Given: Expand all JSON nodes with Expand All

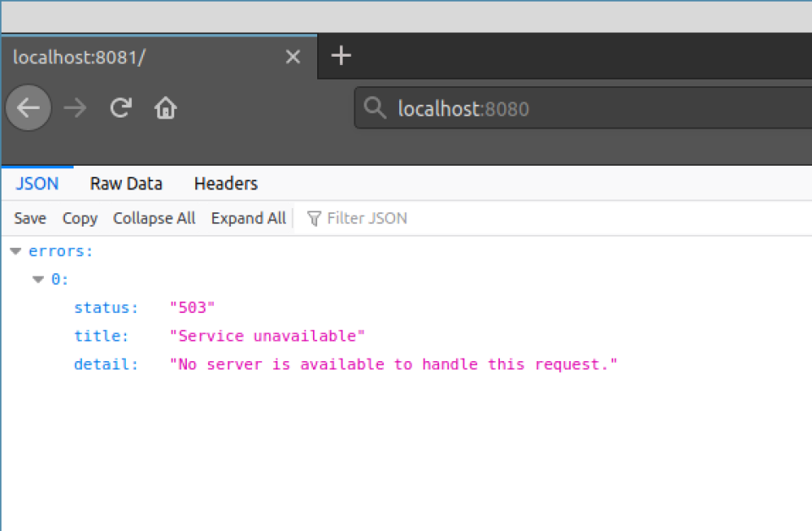Looking at the screenshot, I should pos(248,218).
